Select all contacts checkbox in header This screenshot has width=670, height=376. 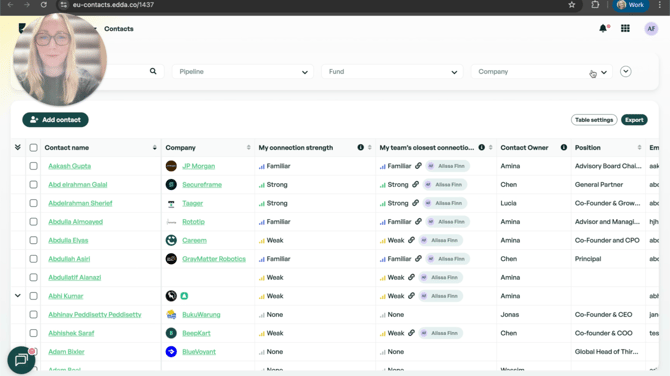[x=33, y=148]
